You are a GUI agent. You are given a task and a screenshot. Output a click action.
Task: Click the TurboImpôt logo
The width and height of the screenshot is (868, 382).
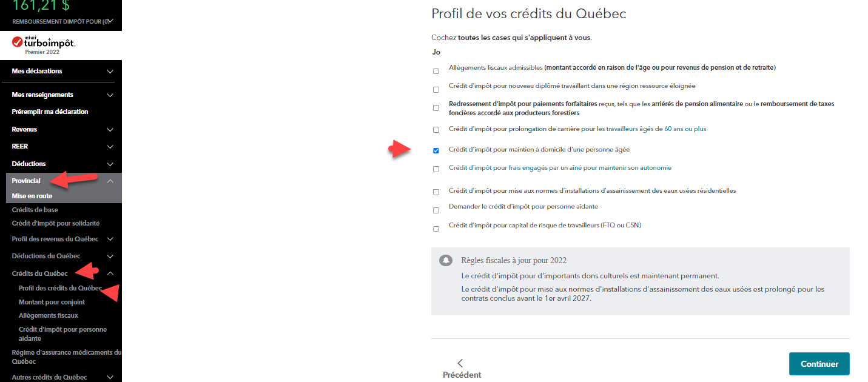(x=43, y=44)
